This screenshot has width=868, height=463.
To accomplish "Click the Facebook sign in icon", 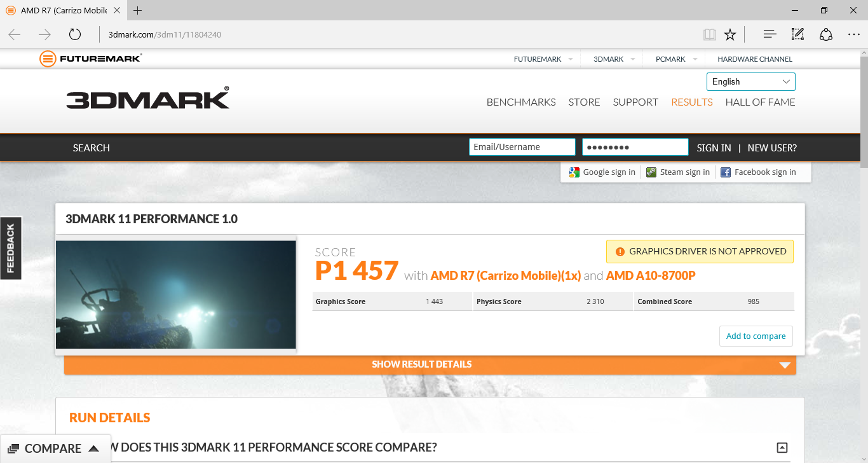I will click(725, 172).
